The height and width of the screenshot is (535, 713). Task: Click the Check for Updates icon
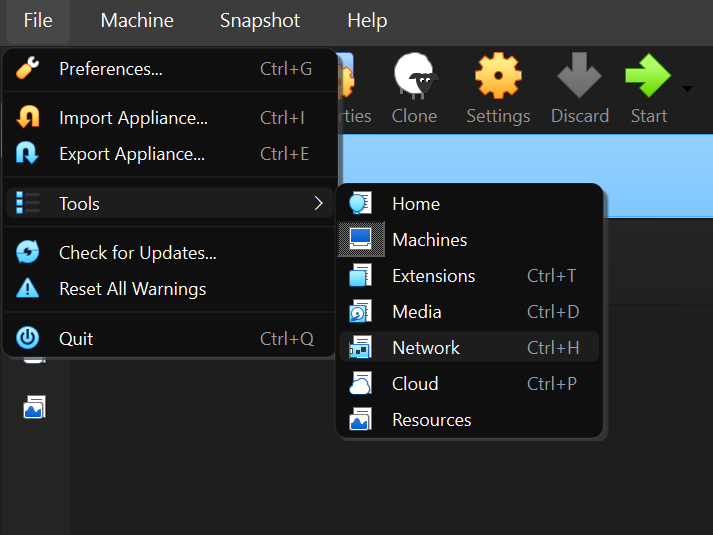[28, 253]
